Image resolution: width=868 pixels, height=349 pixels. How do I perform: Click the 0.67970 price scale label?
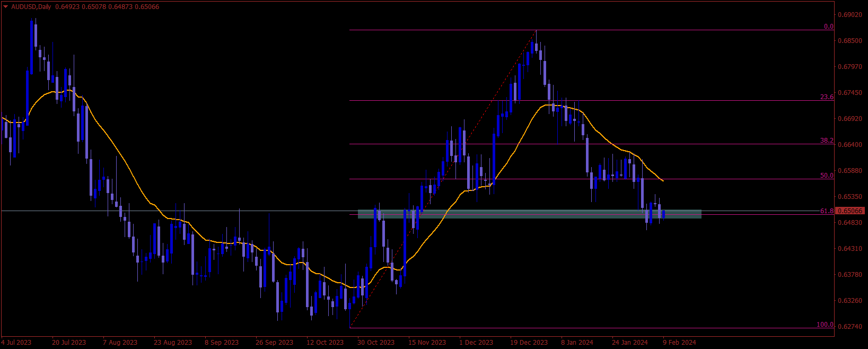pyautogui.click(x=850, y=67)
